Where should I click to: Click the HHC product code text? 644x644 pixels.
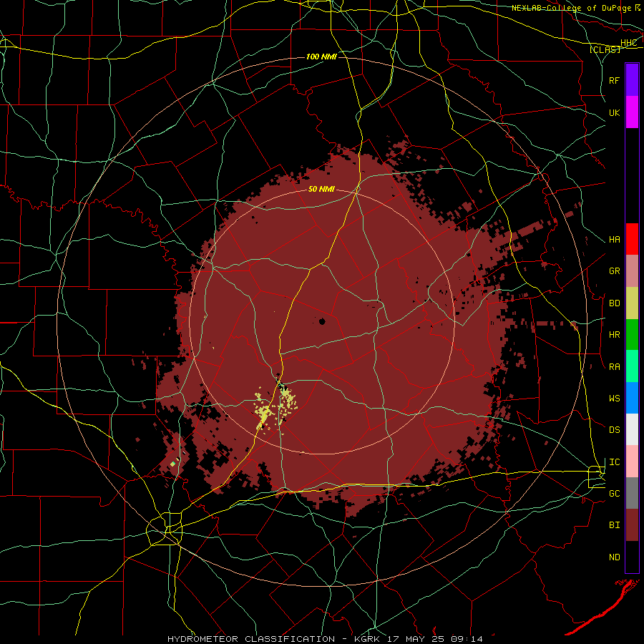click(629, 43)
